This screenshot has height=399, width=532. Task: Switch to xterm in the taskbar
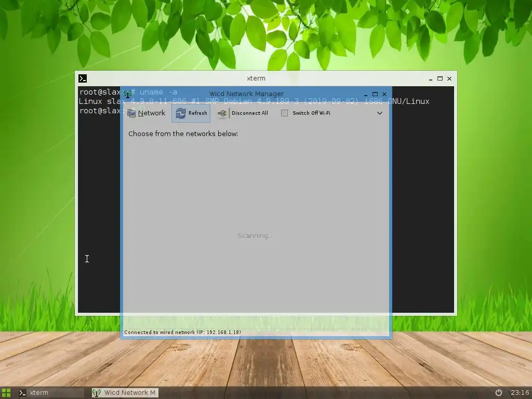pos(50,393)
